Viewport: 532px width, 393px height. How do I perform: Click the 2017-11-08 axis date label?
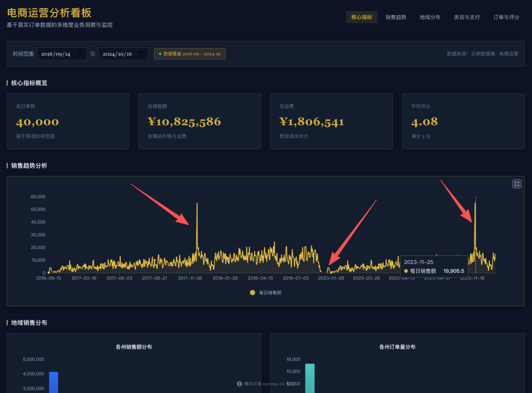coord(190,278)
